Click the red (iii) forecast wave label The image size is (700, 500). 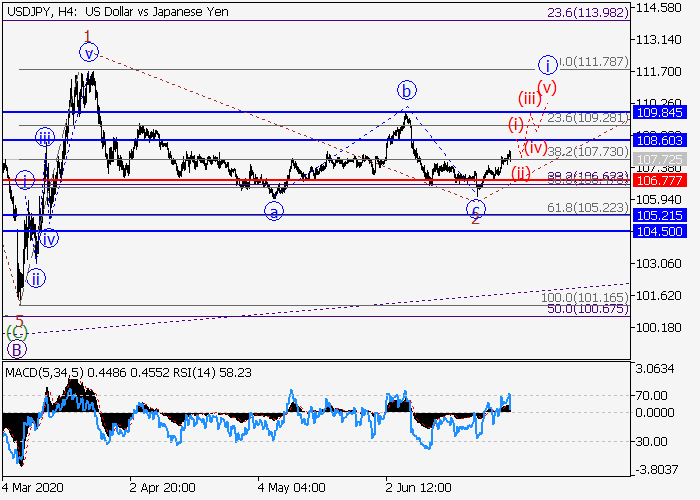[x=529, y=98]
